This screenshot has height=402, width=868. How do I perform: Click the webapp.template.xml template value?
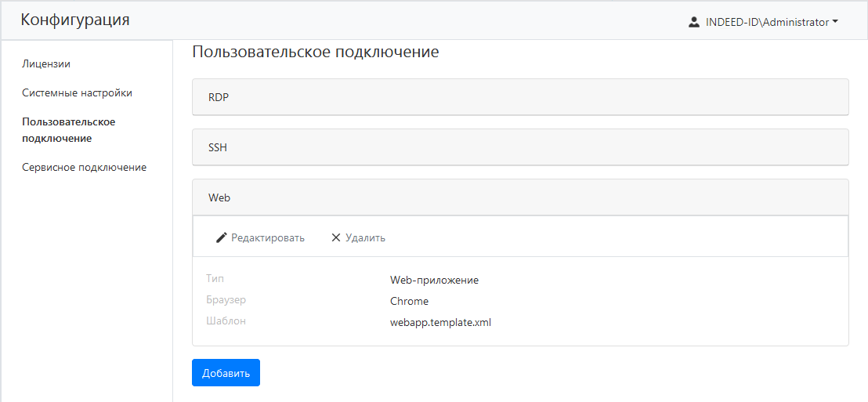[x=440, y=322]
